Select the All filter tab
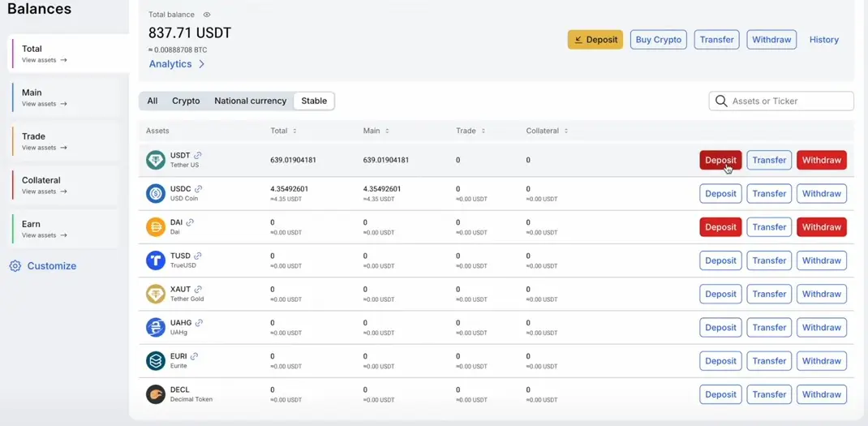The width and height of the screenshot is (868, 426). point(153,101)
